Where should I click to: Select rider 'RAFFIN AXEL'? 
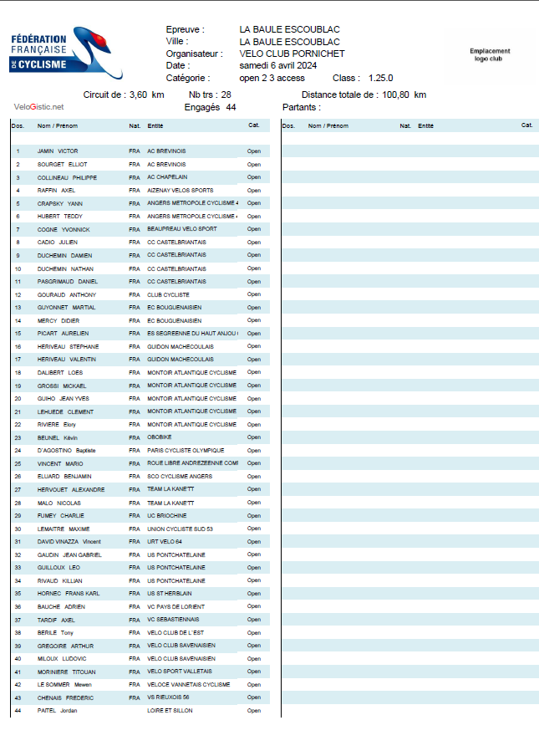pos(56,191)
